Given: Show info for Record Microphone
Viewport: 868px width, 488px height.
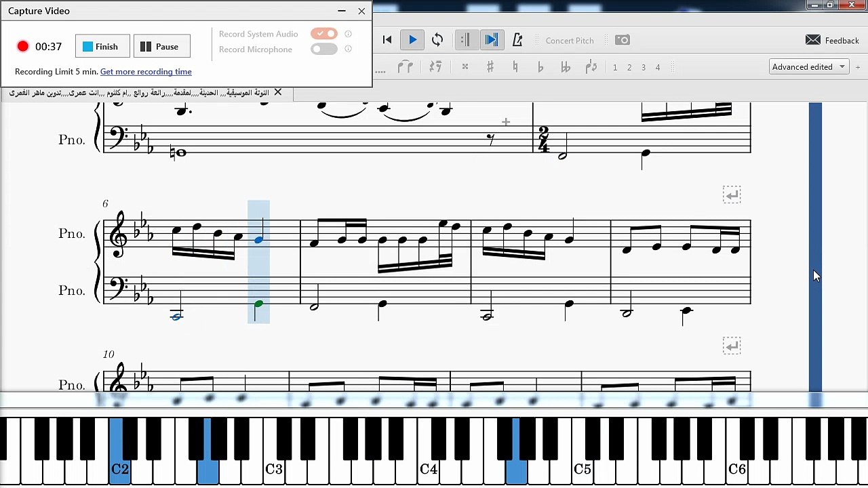Looking at the screenshot, I should coord(348,49).
